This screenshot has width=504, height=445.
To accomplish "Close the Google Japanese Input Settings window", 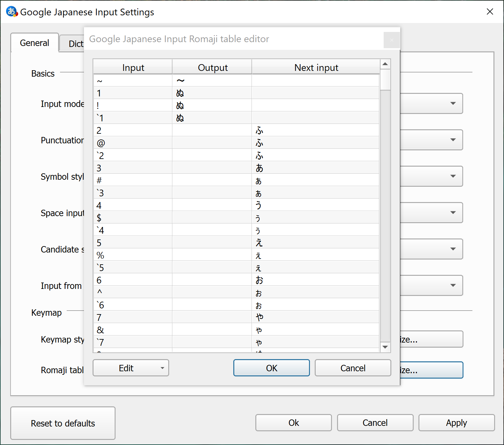I will [x=490, y=12].
